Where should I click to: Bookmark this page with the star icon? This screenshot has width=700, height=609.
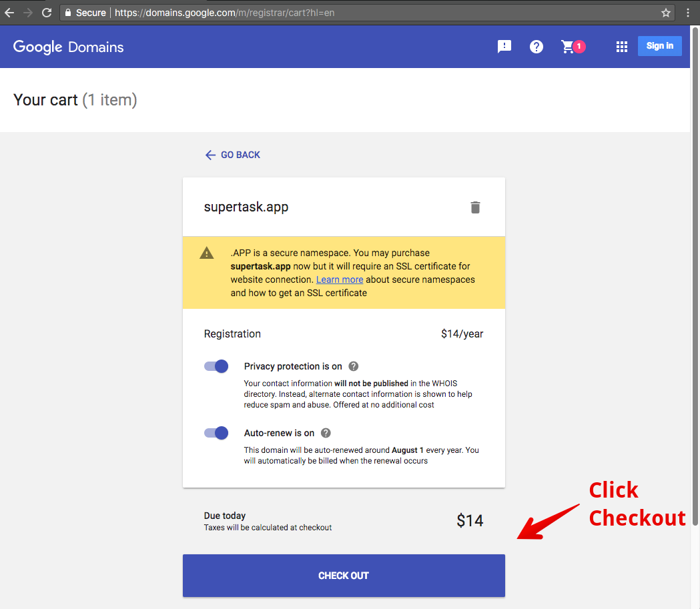665,13
